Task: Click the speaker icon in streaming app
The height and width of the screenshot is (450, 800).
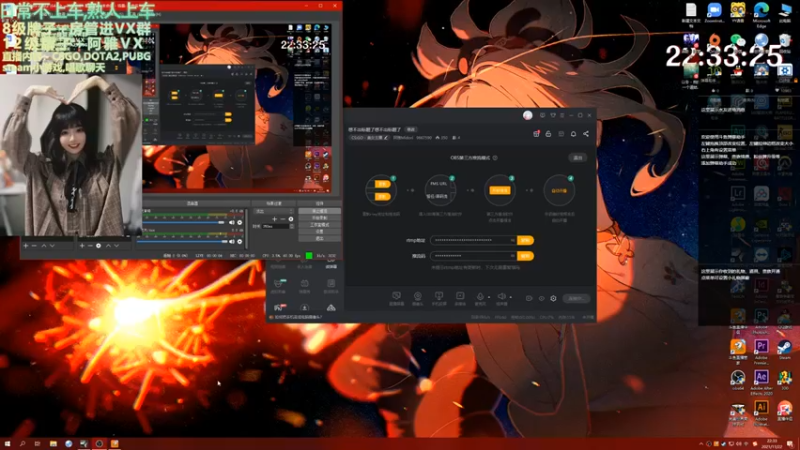Action: pos(502,297)
